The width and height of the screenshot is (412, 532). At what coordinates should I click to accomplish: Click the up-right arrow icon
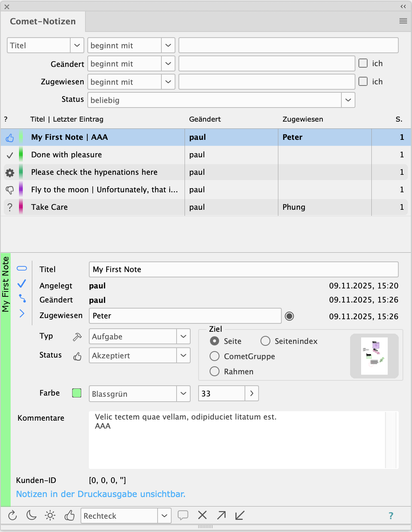[221, 515]
